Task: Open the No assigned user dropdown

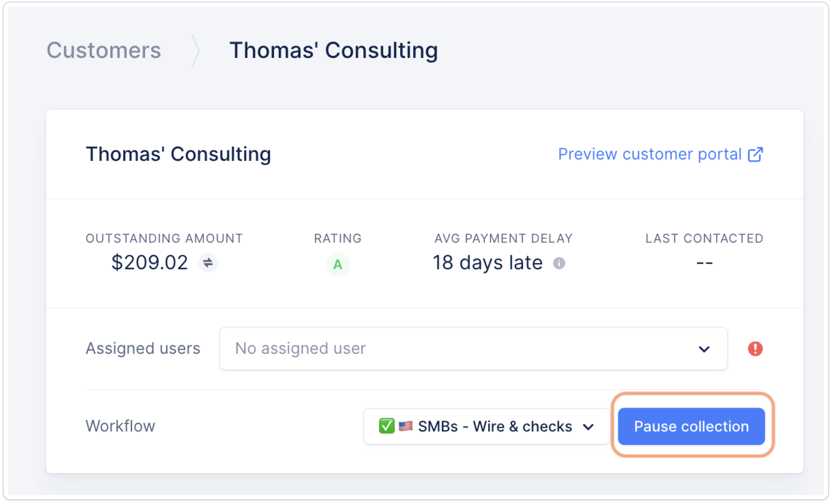Action: point(473,349)
